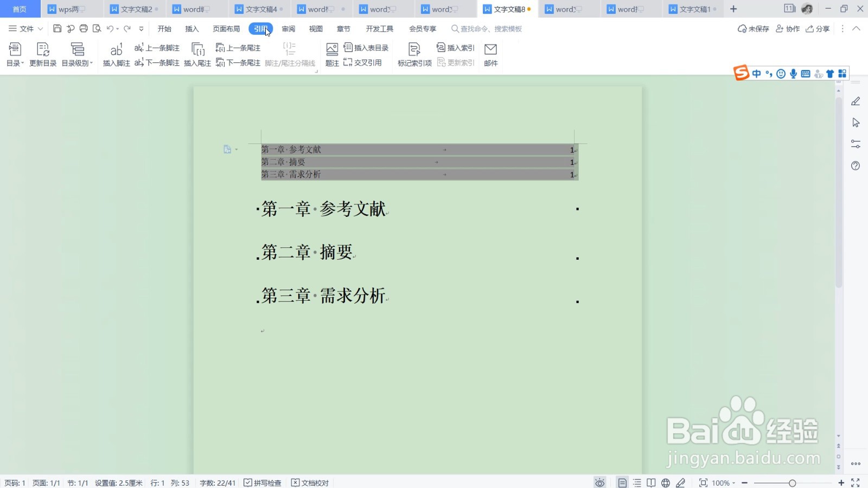This screenshot has width=868, height=488.
Task: Expand the arrow next to 文件 menu
Action: coord(40,29)
